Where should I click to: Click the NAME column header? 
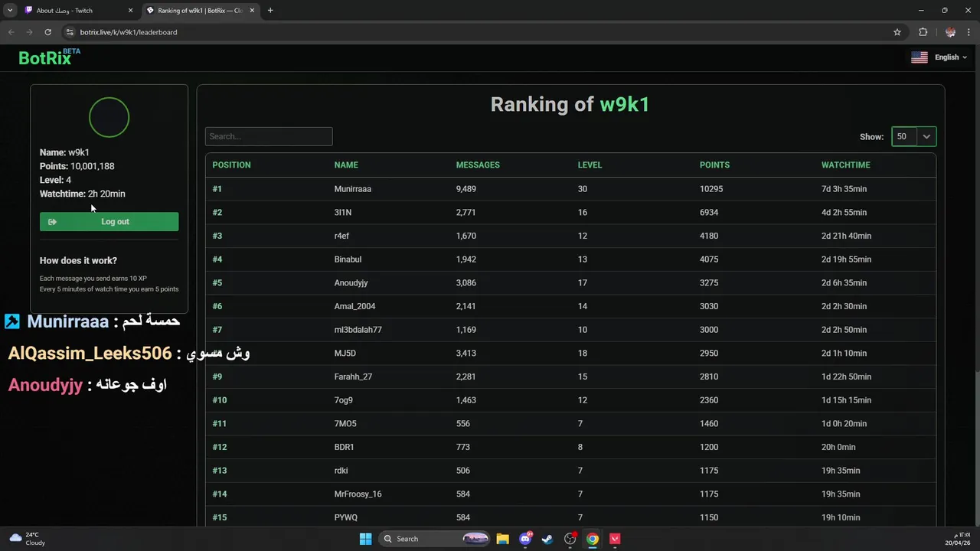[346, 165]
